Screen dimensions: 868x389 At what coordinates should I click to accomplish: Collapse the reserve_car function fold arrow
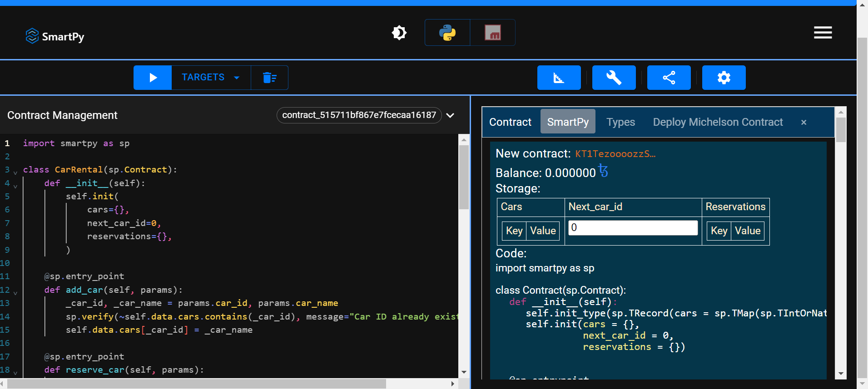coord(15,373)
